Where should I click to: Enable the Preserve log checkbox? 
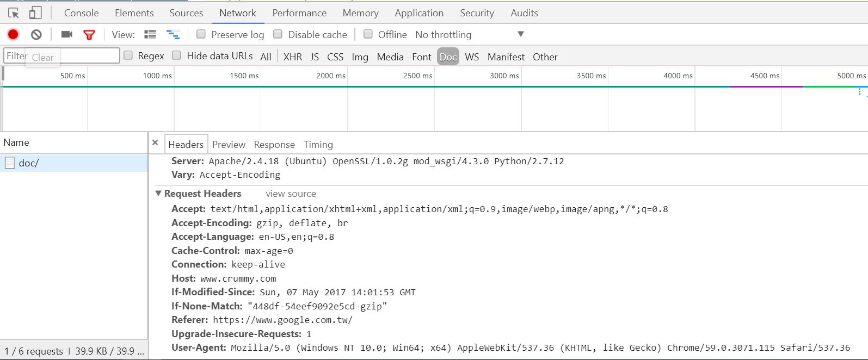201,34
